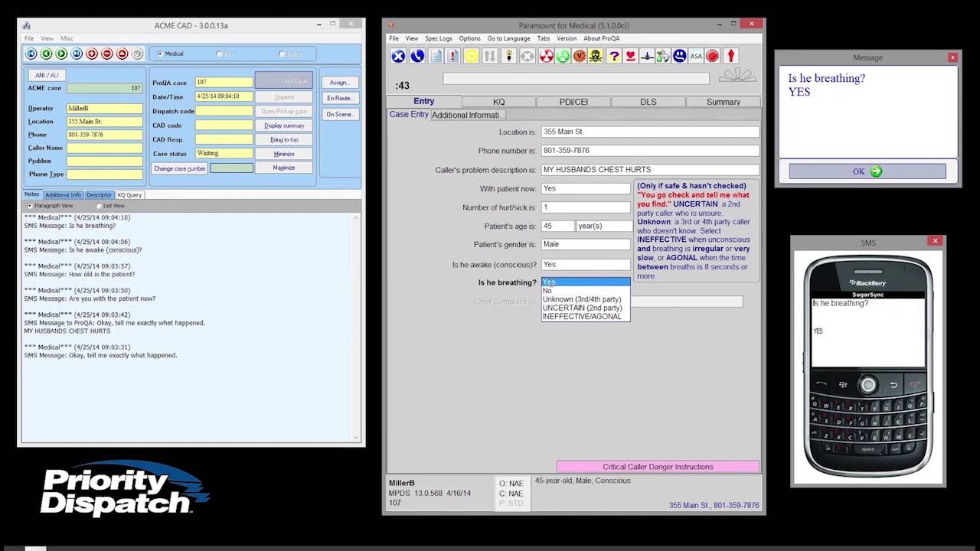This screenshot has width=980, height=551.
Task: Click the blue telephone icon in Paramount toolbar
Action: 416,56
